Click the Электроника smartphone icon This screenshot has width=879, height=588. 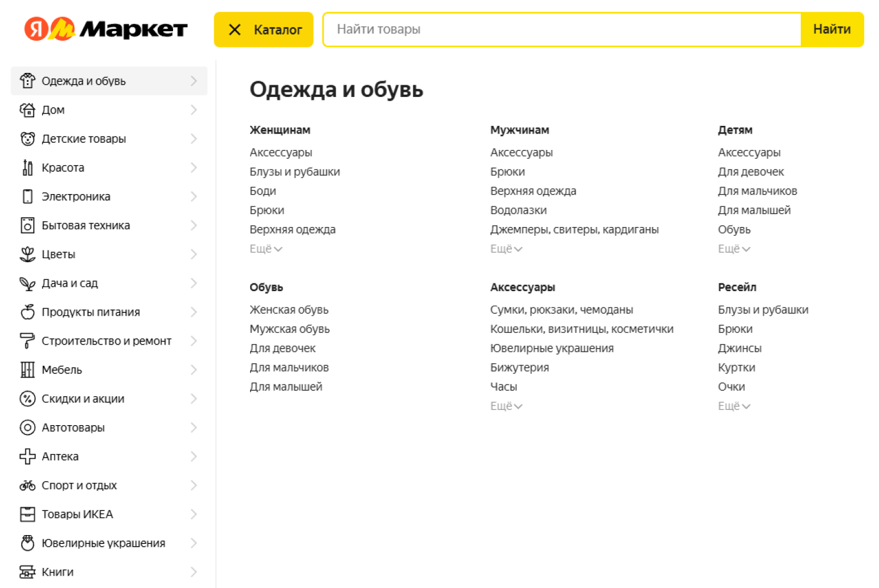point(28,196)
